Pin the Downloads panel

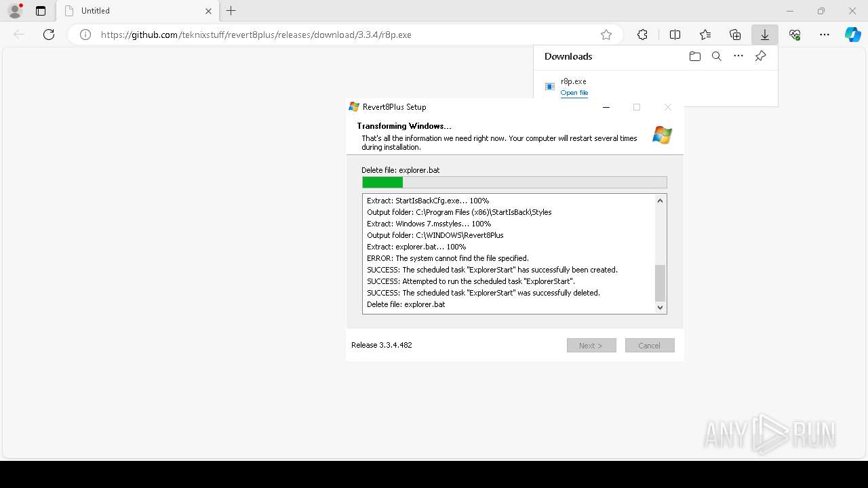point(760,56)
